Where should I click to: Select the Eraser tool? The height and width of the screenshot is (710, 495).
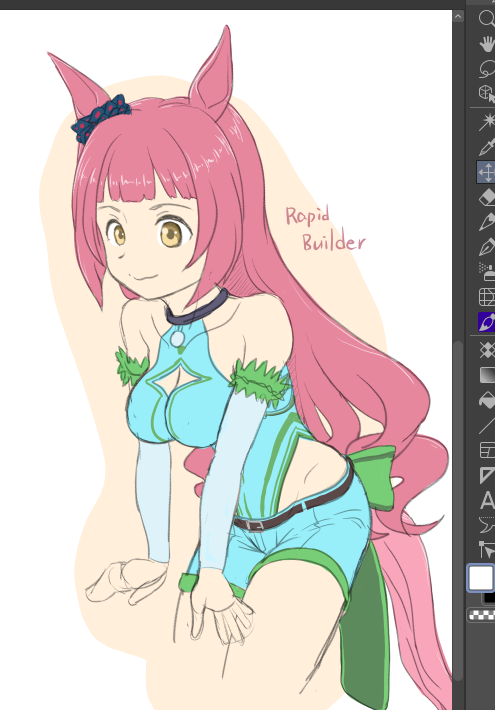[x=487, y=197]
